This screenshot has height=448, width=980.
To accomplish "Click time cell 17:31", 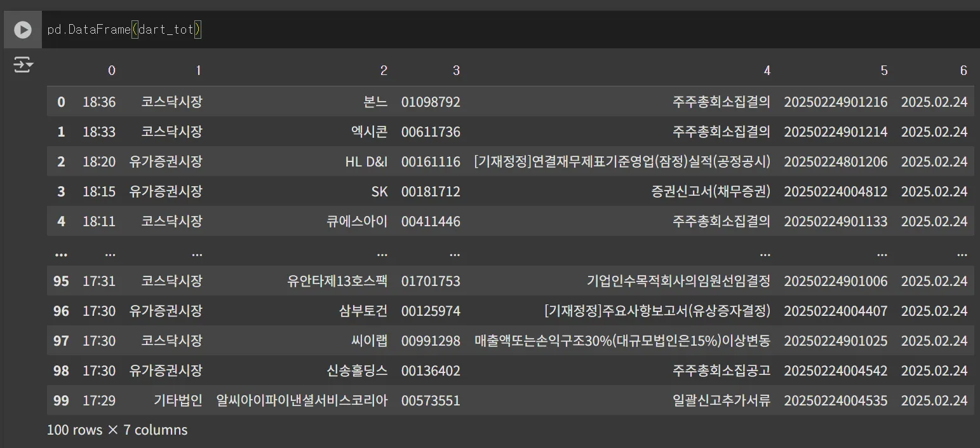I will 99,281.
